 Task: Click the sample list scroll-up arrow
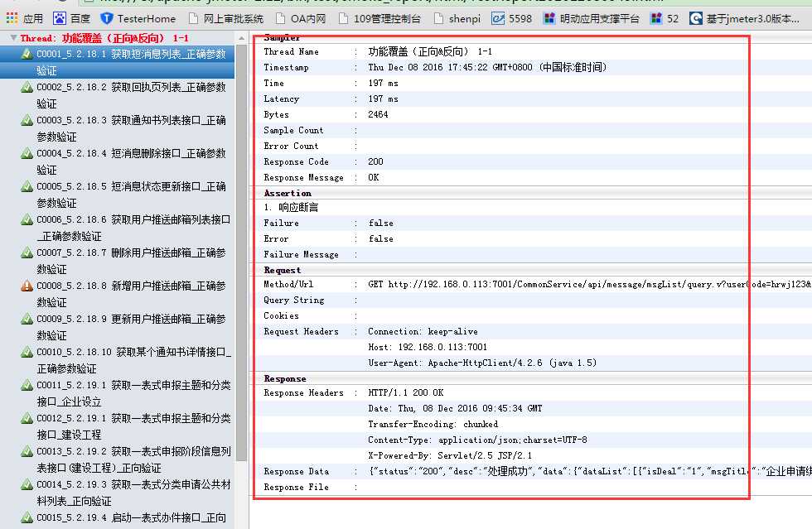click(241, 38)
